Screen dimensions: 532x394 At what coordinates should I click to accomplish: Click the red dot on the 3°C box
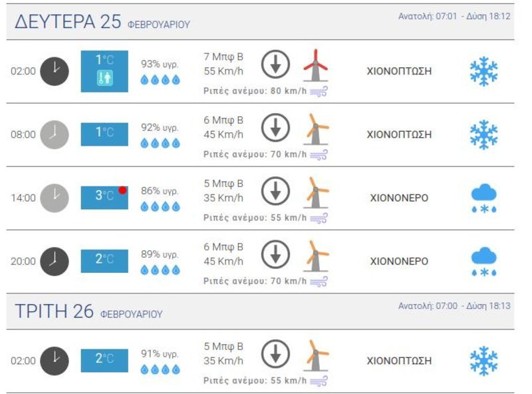(x=122, y=190)
